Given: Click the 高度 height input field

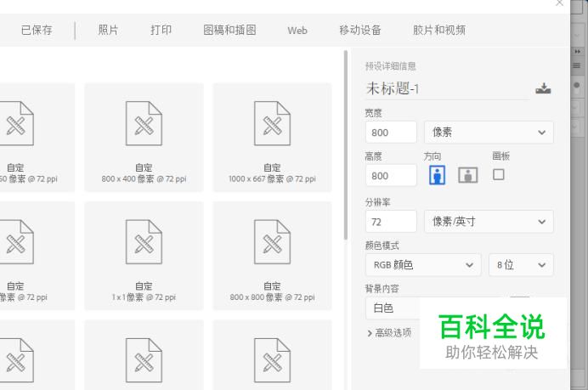Looking at the screenshot, I should [391, 175].
